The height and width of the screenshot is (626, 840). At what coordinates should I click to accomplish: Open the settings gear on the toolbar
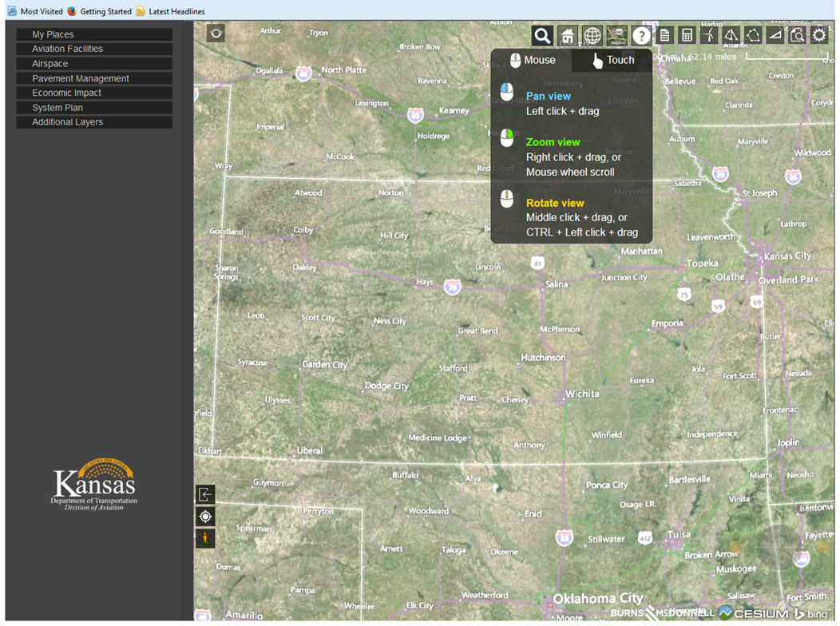[819, 35]
